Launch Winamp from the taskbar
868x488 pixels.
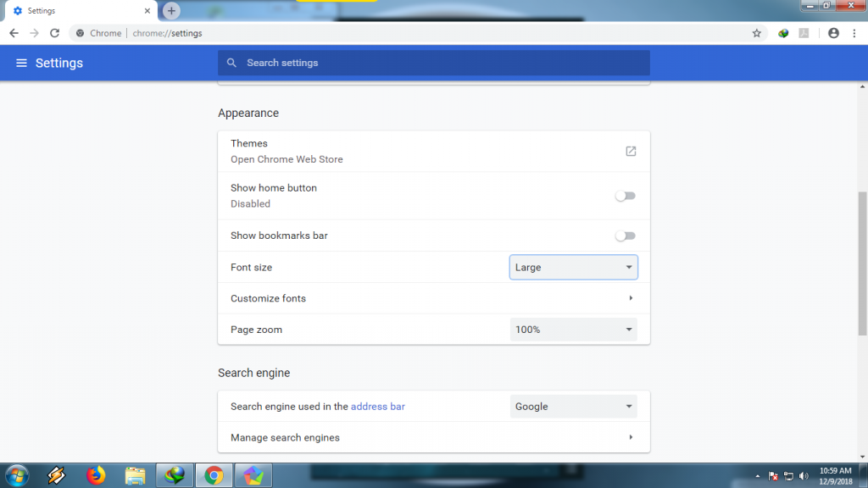coord(56,476)
